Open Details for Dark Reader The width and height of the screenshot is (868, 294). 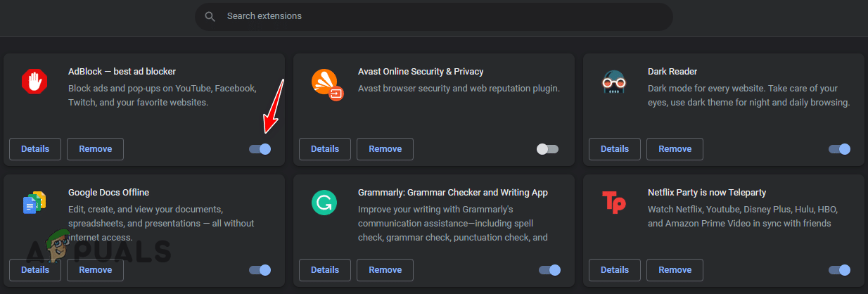point(615,149)
